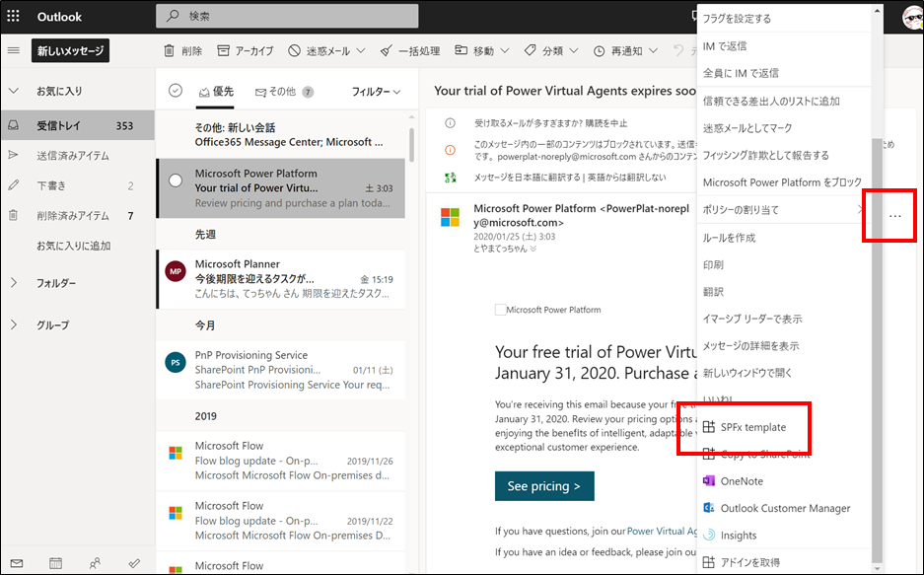Click the Archive (アーカイブ) toolbar button
The image size is (924, 575).
click(x=246, y=50)
